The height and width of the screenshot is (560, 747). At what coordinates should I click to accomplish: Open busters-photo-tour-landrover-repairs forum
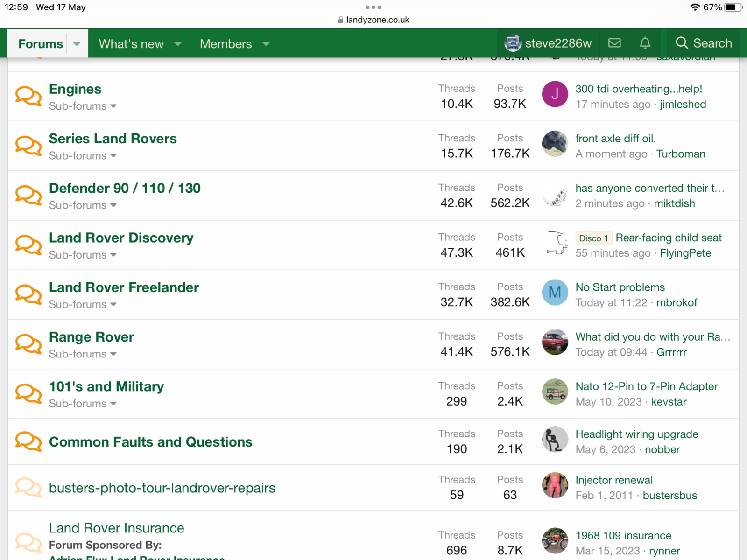click(x=162, y=488)
